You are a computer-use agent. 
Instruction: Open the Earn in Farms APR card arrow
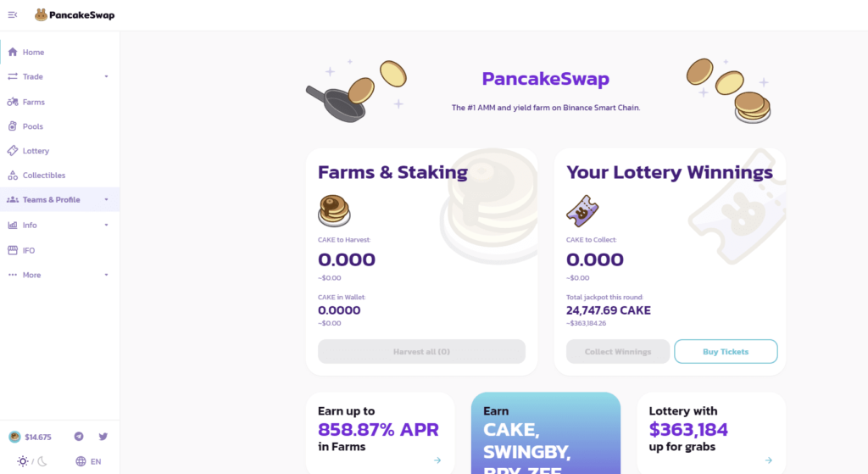(437, 460)
